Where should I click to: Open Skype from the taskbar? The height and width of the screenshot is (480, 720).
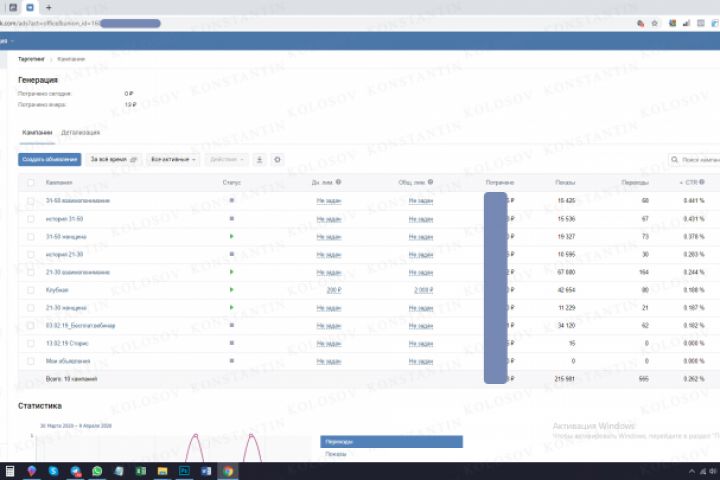pyautogui.click(x=53, y=471)
